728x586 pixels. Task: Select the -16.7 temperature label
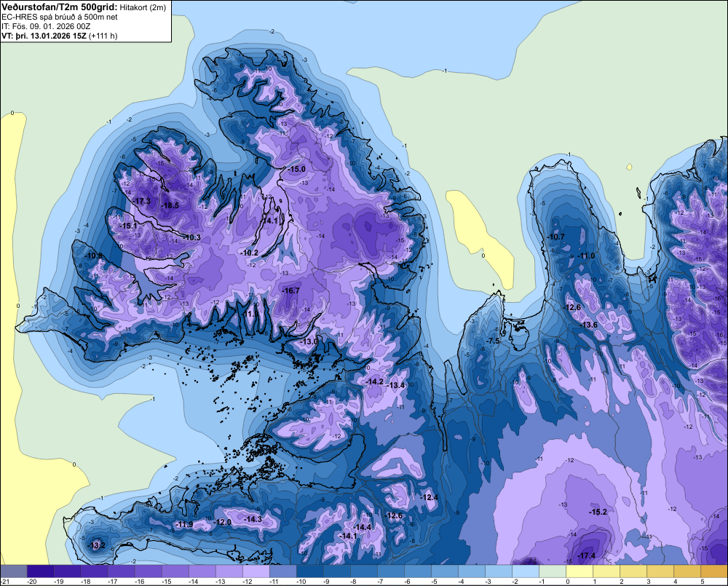(290, 290)
